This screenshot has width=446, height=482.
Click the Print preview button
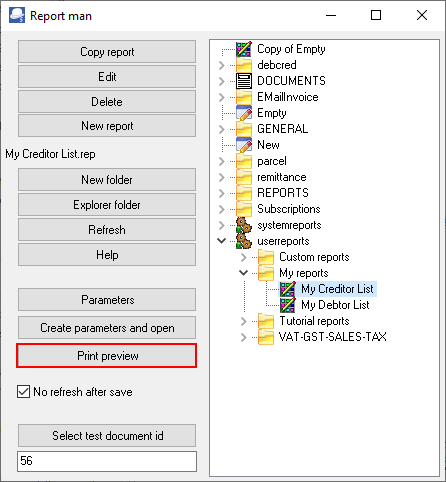pyautogui.click(x=107, y=356)
